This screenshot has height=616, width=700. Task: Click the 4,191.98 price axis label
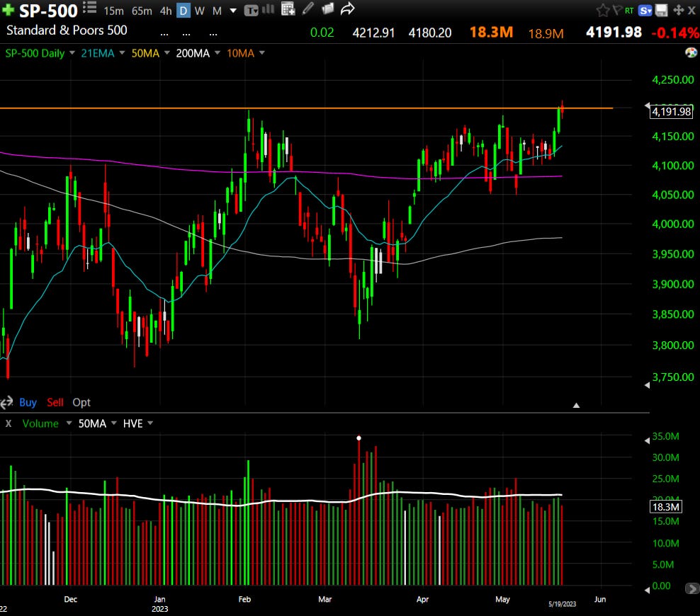point(671,111)
